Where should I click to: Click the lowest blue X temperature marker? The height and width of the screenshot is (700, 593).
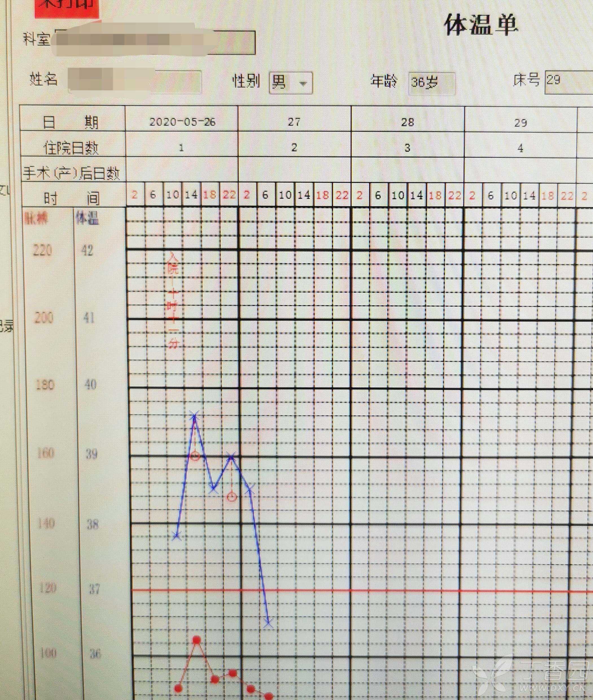coord(268,623)
